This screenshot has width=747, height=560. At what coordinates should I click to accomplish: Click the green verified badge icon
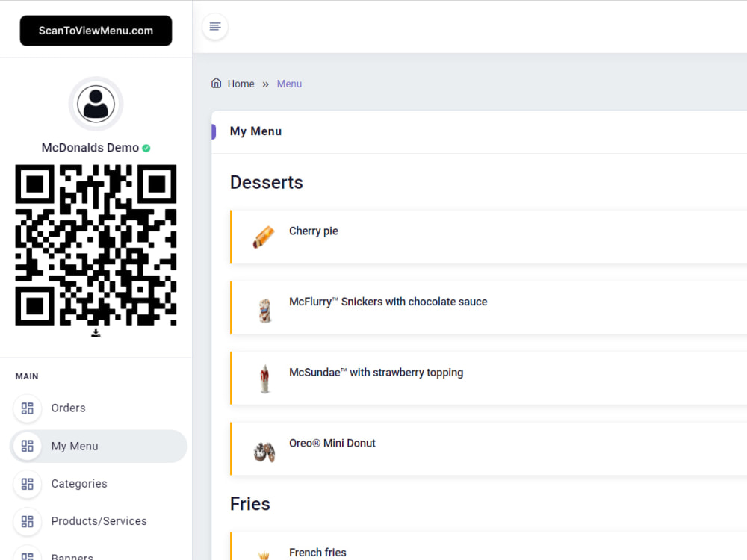point(146,148)
